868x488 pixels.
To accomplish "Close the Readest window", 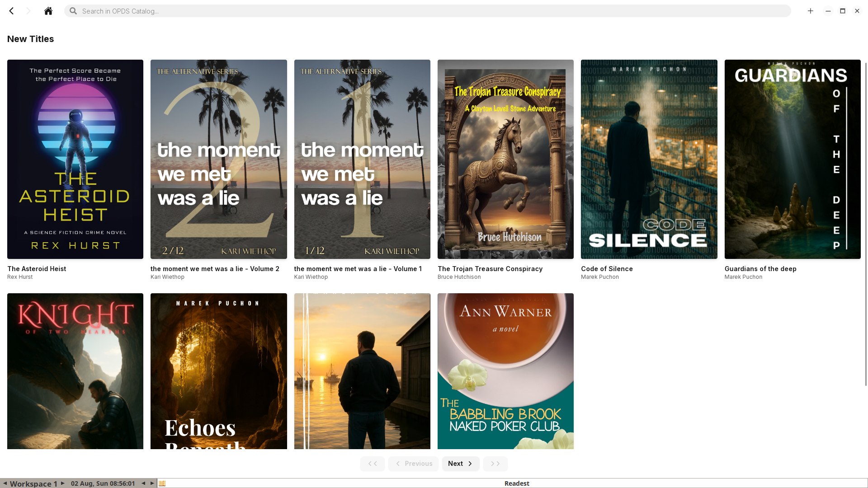I will 857,11.
